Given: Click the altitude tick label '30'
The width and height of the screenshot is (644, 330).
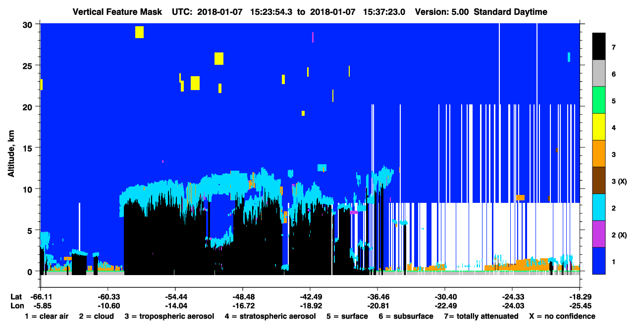Looking at the screenshot, I should click(28, 24).
